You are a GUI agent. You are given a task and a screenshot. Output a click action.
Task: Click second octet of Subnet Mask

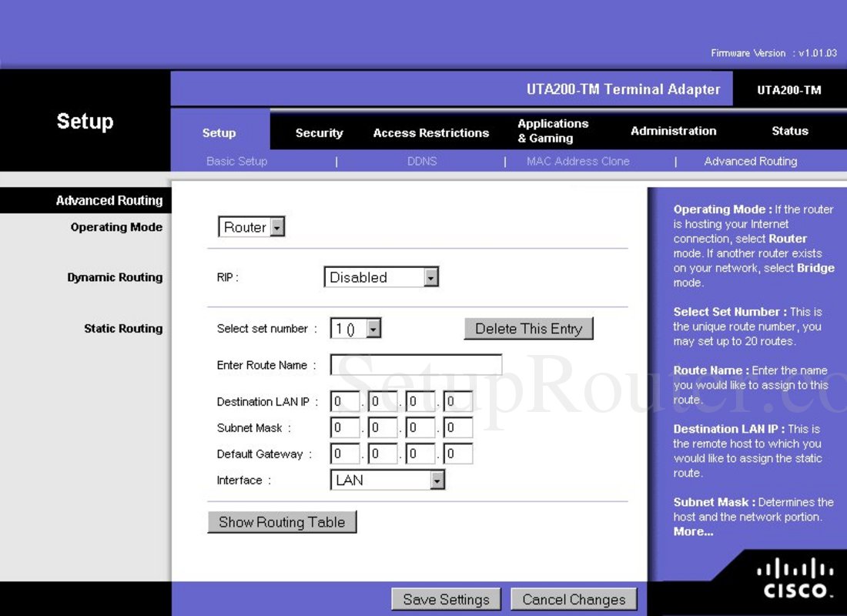coord(383,427)
